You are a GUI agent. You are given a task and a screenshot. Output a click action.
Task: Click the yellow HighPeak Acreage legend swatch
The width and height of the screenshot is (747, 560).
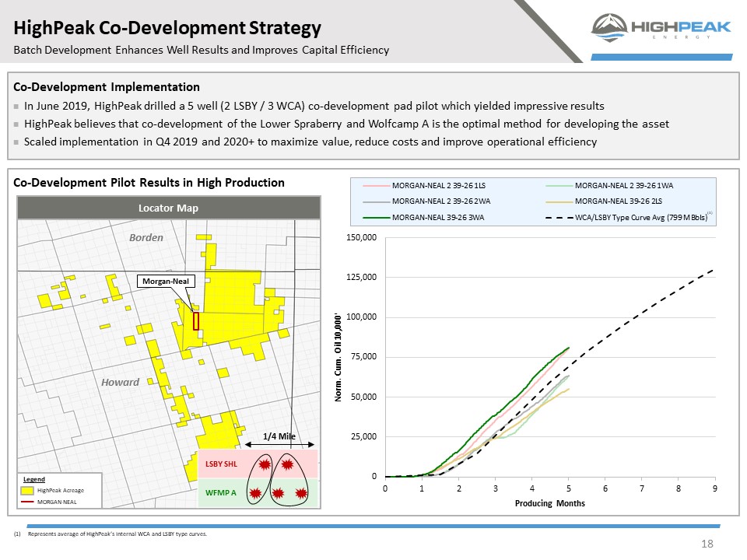pos(28,491)
